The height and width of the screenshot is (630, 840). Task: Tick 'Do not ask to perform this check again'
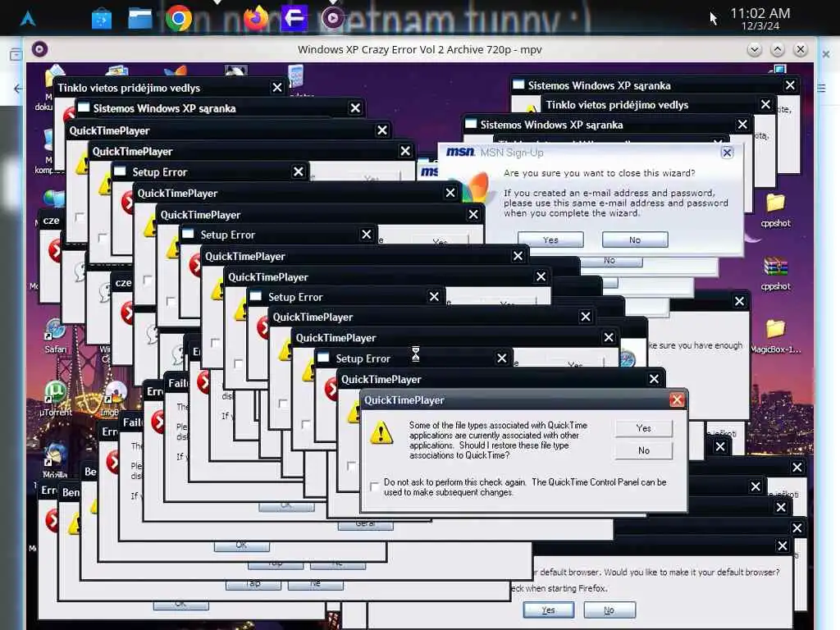[374, 486]
